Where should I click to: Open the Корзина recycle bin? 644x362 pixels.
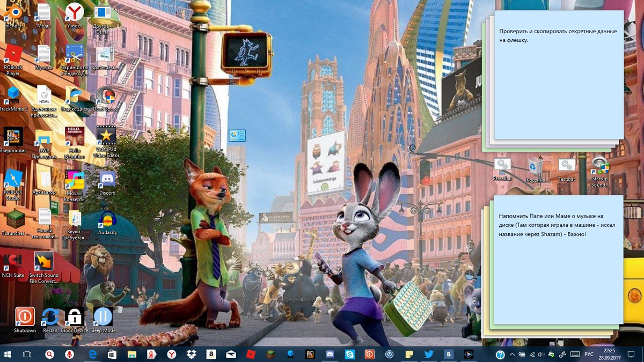536,169
